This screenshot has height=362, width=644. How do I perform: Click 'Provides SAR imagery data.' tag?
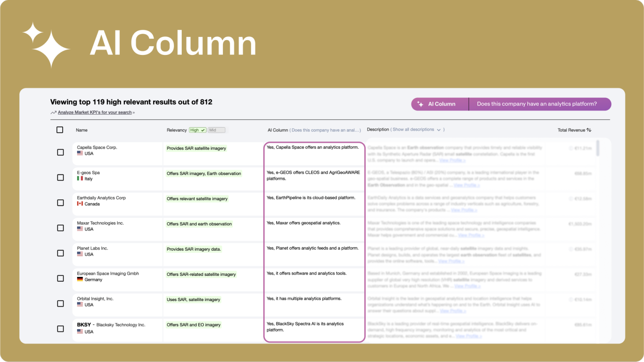[194, 249]
